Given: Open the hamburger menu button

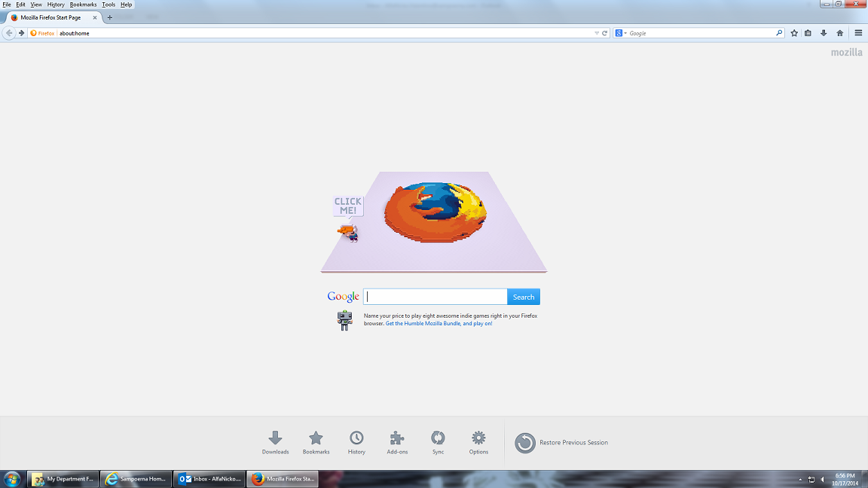Looking at the screenshot, I should 859,33.
